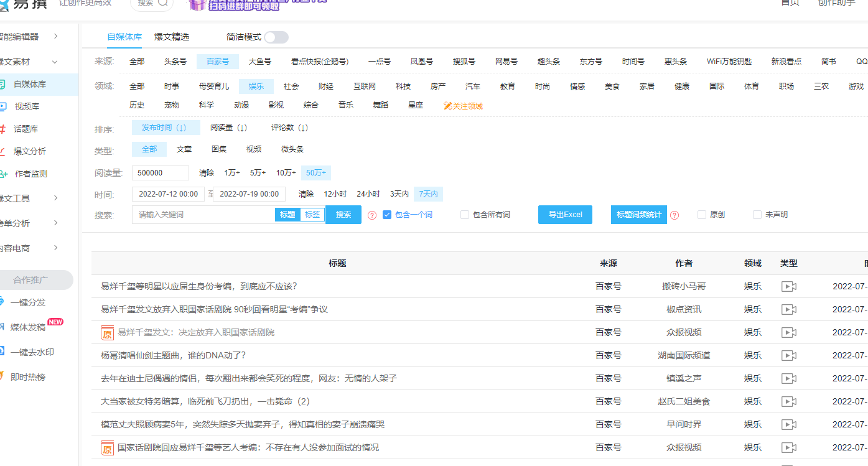
Task: Click author 众报视频 in 国家话剧院回应 row
Action: point(684,447)
